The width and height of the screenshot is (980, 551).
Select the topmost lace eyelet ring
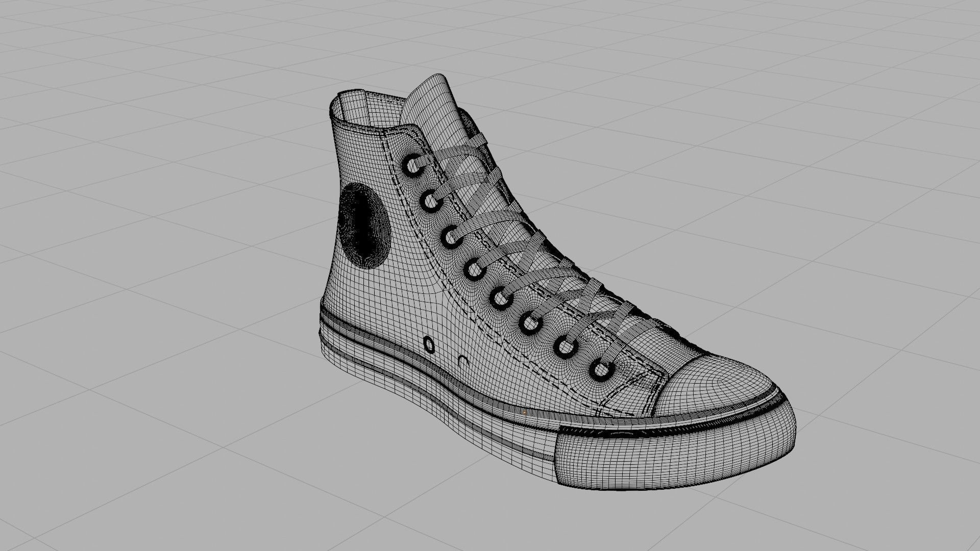pyautogui.click(x=412, y=166)
